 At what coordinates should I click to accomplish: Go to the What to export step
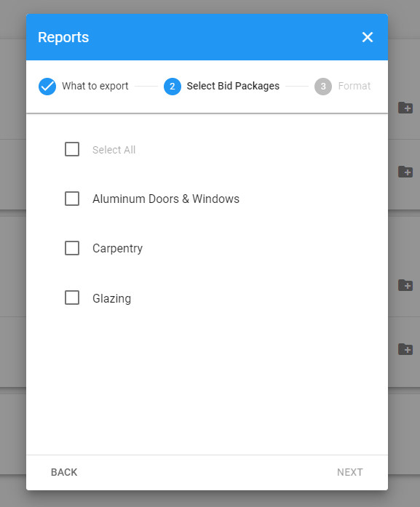pyautogui.click(x=95, y=86)
